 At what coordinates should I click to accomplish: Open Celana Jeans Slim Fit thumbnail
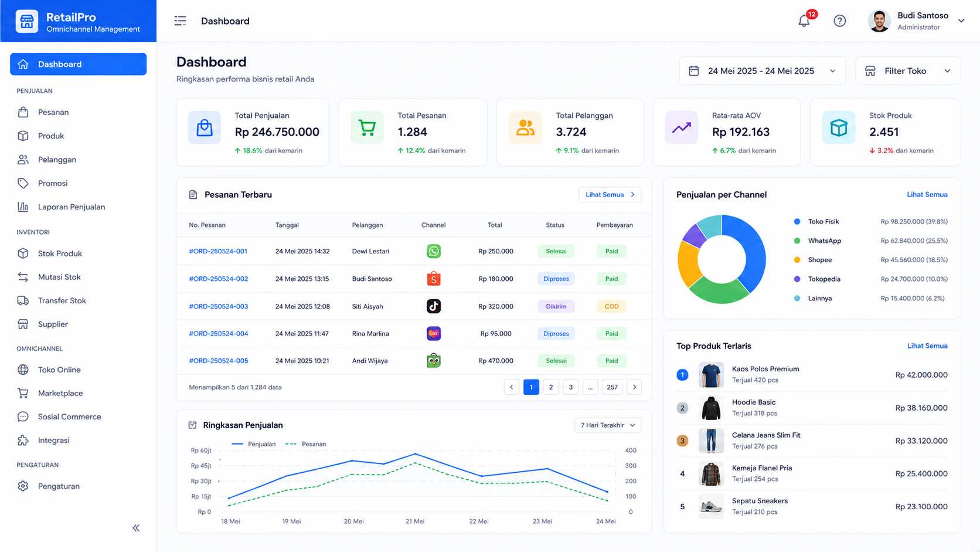tap(711, 441)
